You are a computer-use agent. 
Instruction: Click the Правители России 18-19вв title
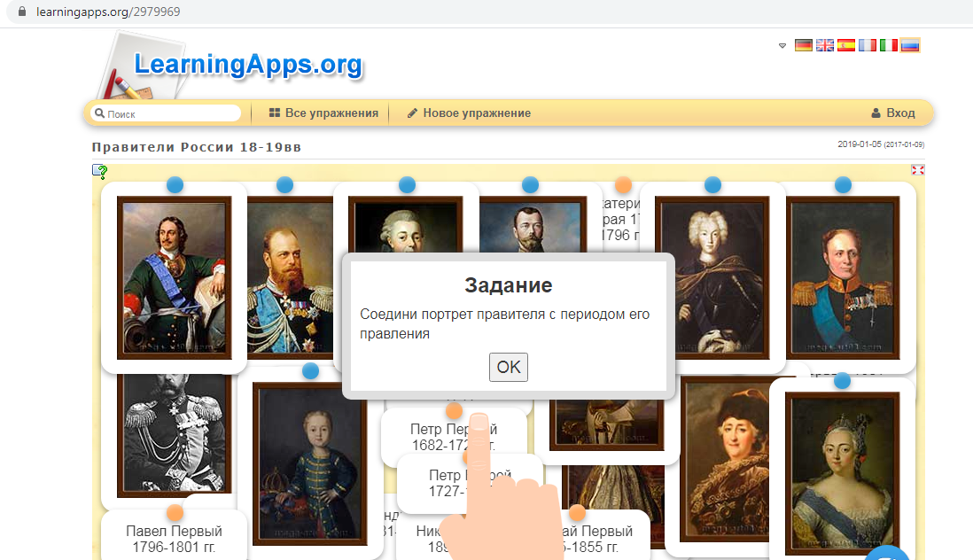click(197, 147)
